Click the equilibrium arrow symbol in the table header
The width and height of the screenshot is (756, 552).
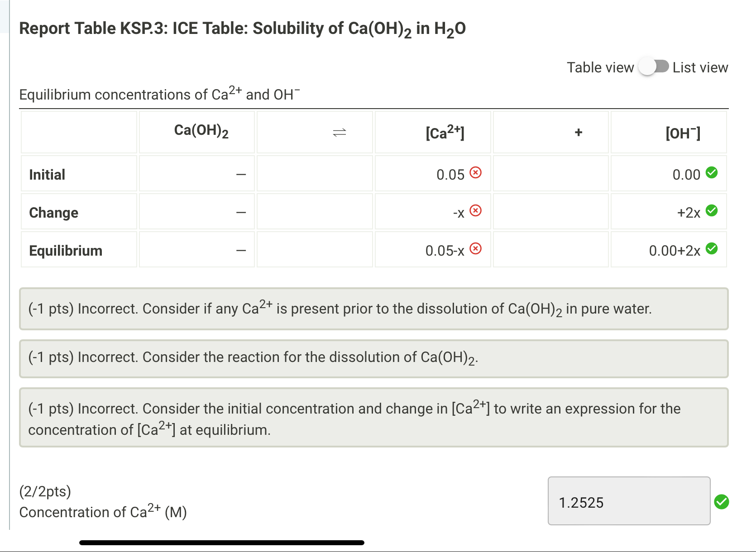click(340, 132)
